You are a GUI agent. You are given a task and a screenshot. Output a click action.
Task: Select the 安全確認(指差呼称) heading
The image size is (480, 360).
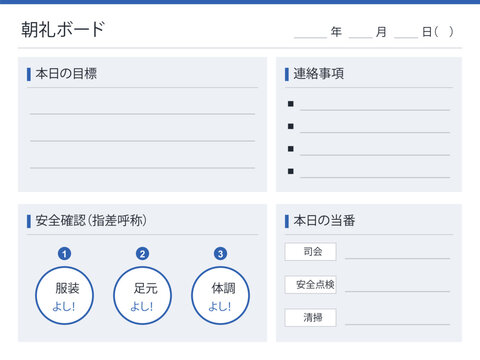91,221
